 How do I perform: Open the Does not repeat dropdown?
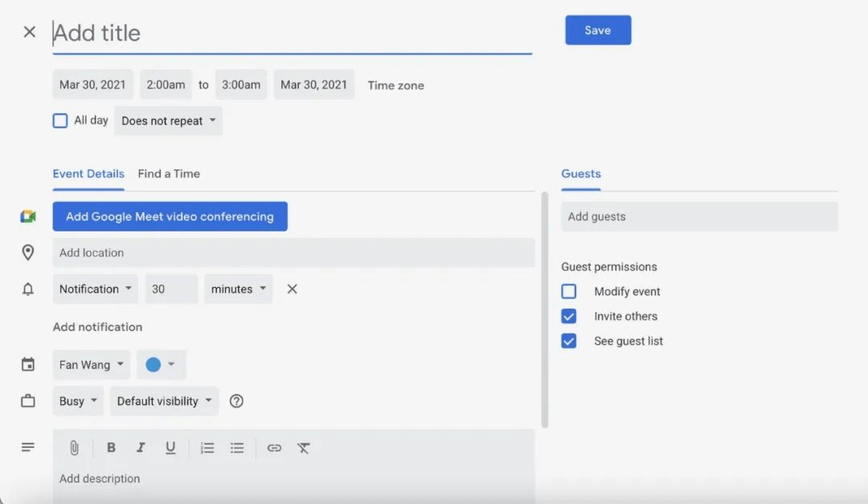(168, 121)
